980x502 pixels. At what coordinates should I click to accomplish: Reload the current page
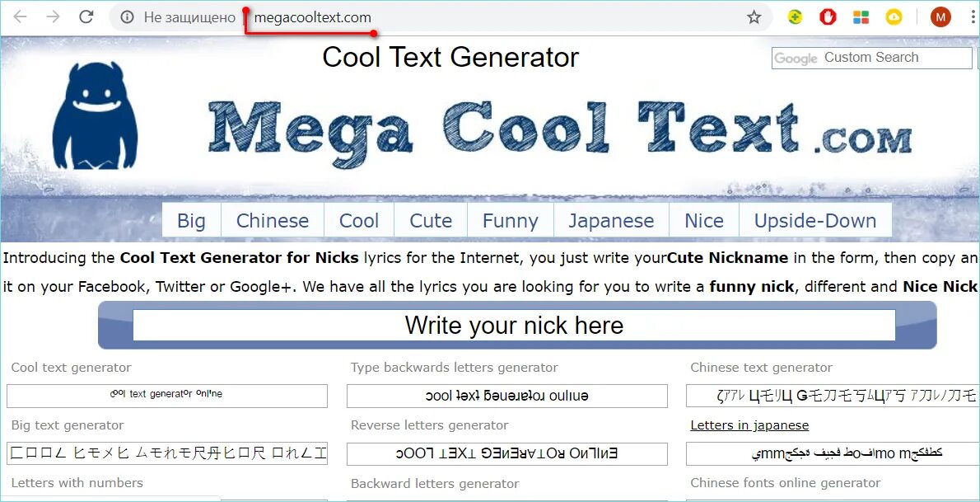(86, 17)
